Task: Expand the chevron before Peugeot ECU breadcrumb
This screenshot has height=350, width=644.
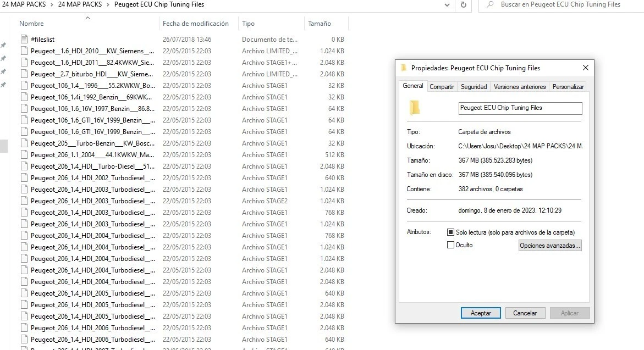Action: [109, 4]
